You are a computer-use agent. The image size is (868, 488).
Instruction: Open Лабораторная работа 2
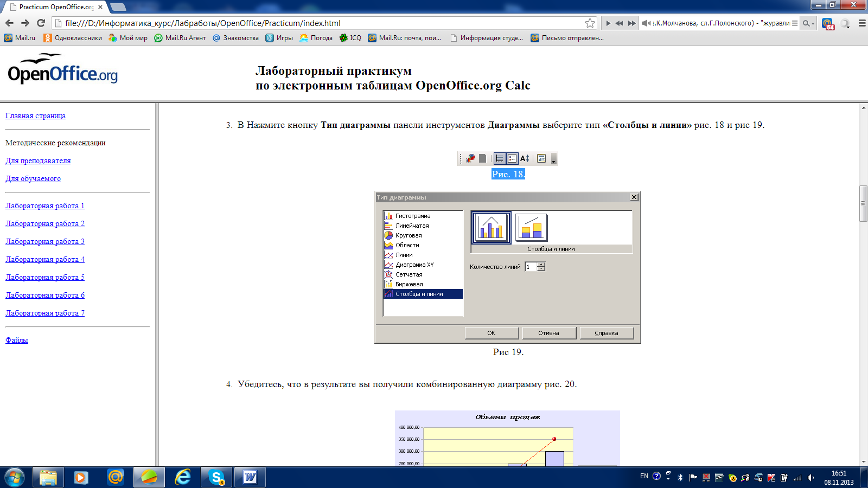click(x=45, y=223)
